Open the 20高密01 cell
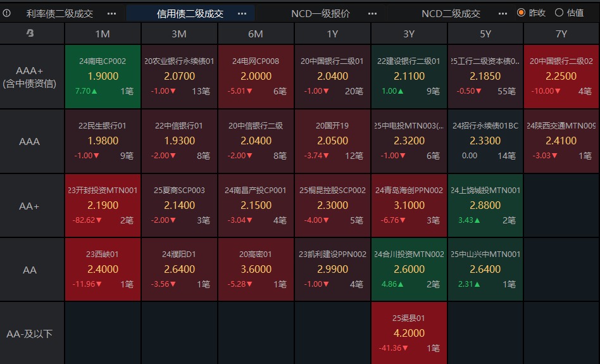Screen dimensions: 600x364 tap(256, 270)
